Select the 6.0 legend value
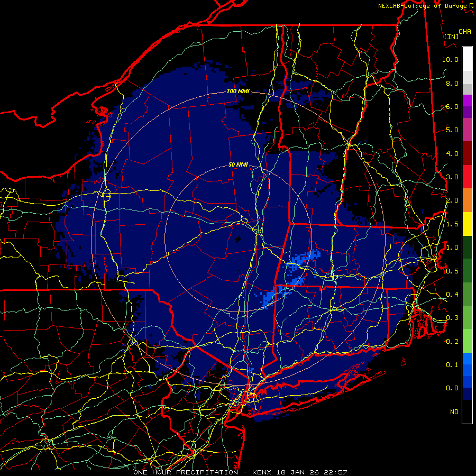Image resolution: width=476 pixels, height=476 pixels. 452,106
